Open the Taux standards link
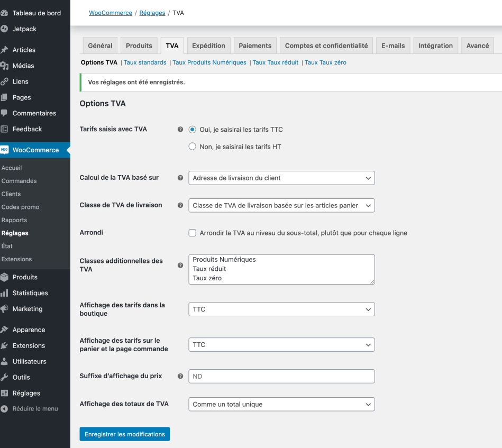Screen dimensions: 502x448 pyautogui.click(x=145, y=62)
